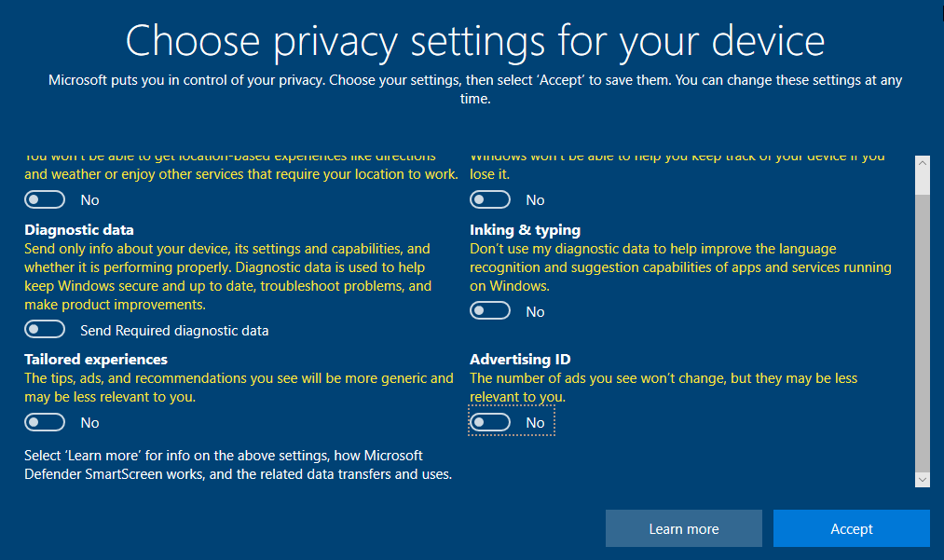Click the 'The tips, ads, and recommendations' description
The image size is (944, 560).
click(239, 388)
